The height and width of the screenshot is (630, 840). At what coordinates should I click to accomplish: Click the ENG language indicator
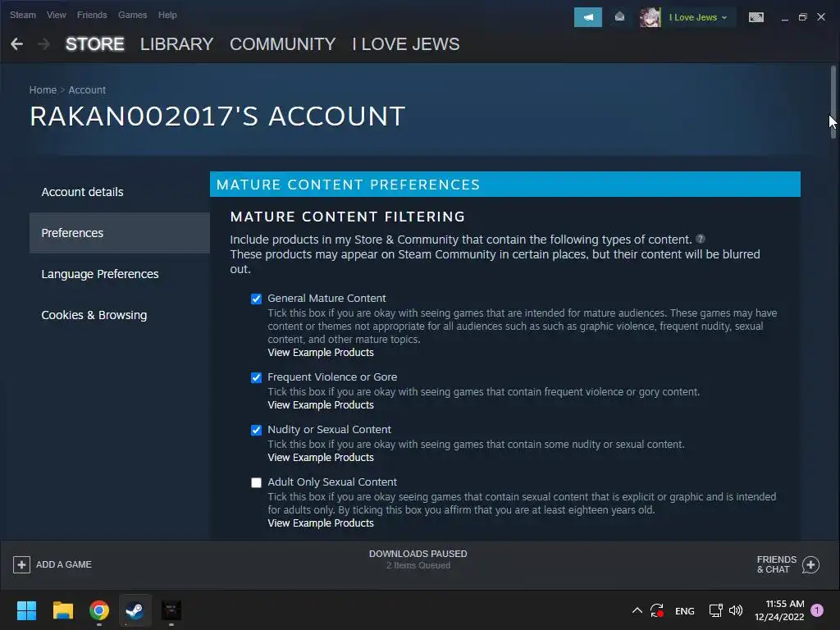[x=685, y=610]
